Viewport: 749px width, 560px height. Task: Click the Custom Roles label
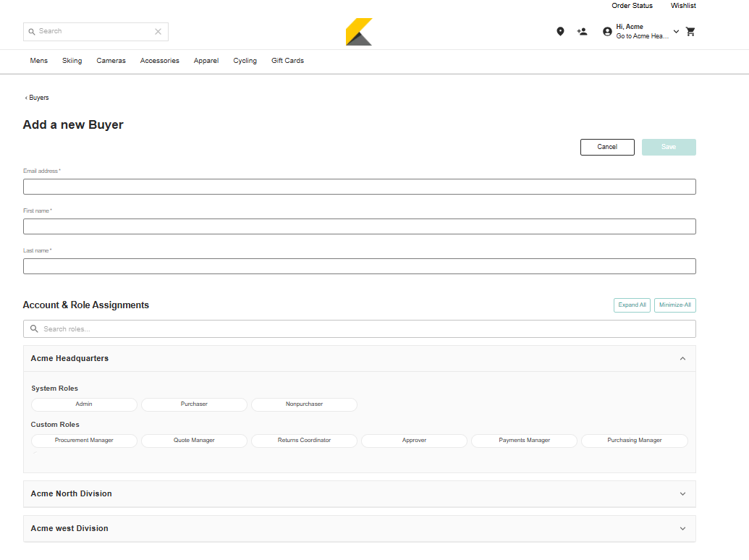click(55, 425)
